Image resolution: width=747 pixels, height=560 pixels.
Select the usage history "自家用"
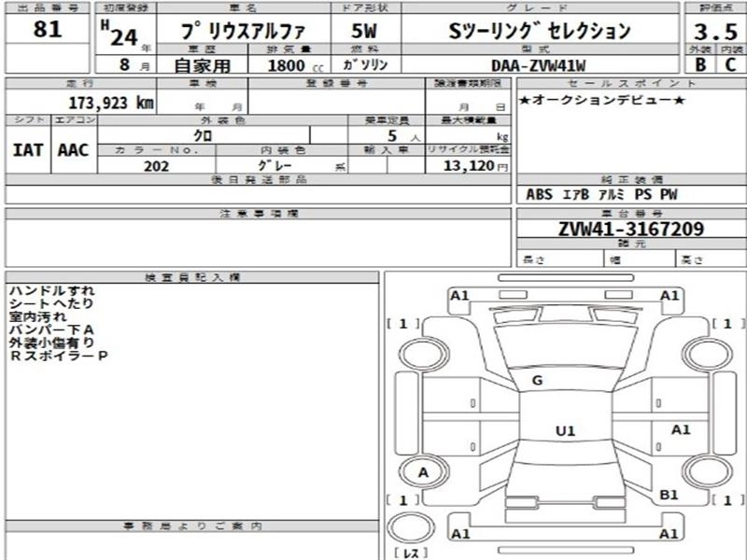point(202,65)
